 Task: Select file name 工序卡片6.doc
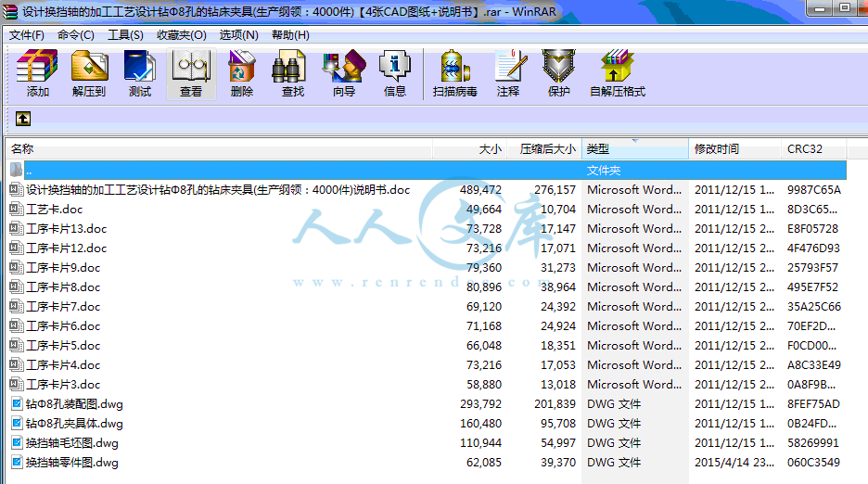click(63, 325)
